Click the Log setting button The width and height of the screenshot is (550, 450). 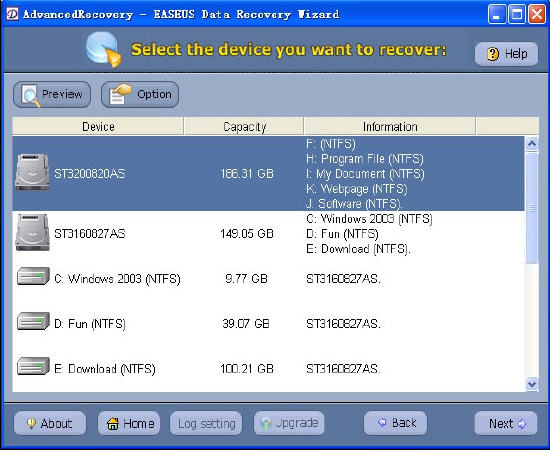(206, 423)
